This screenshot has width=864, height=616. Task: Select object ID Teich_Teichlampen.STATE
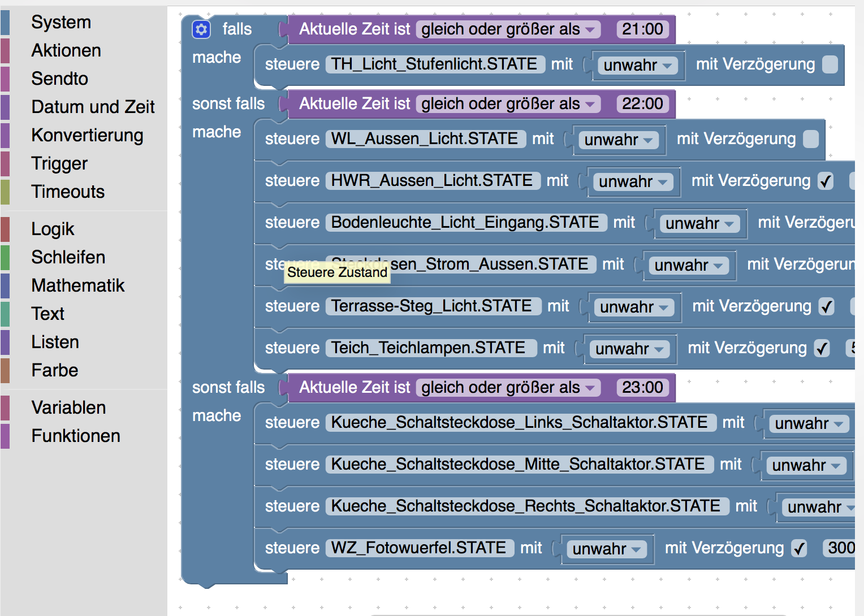coord(431,348)
